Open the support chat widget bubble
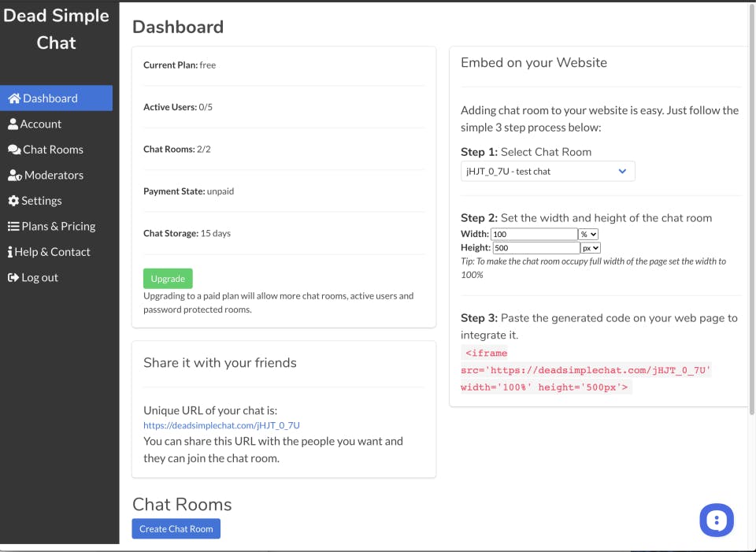 pyautogui.click(x=717, y=521)
